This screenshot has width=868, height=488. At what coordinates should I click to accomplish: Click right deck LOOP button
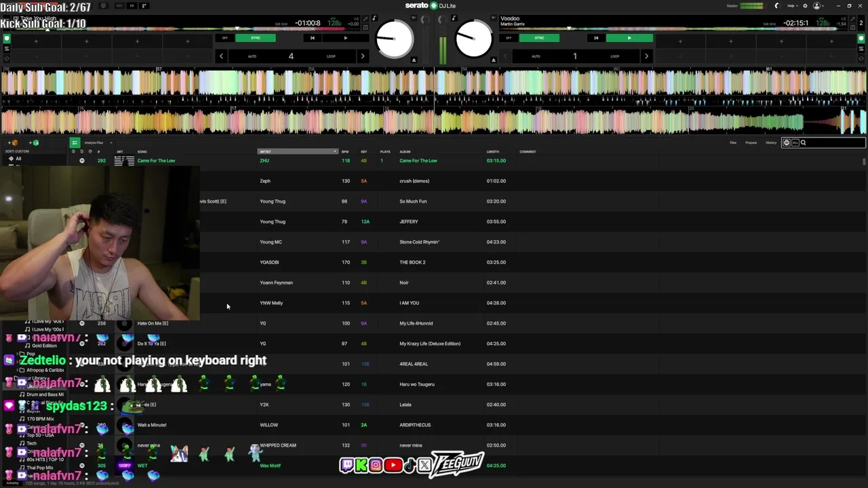tap(615, 56)
